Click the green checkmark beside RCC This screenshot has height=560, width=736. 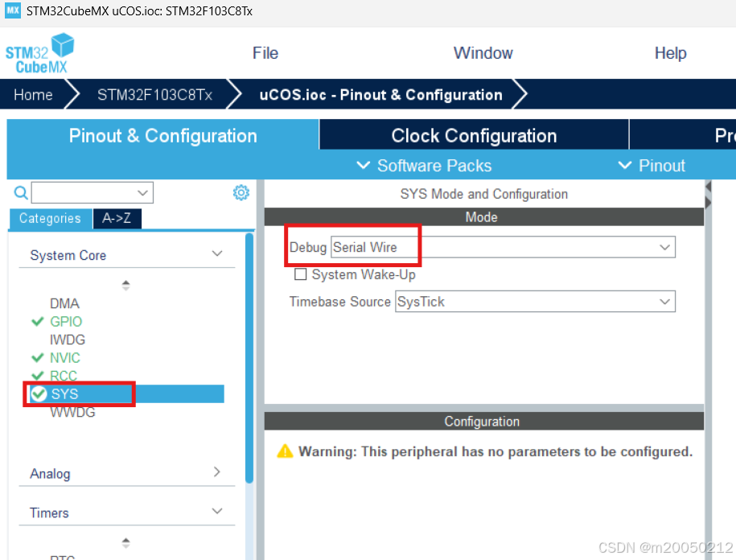(37, 376)
